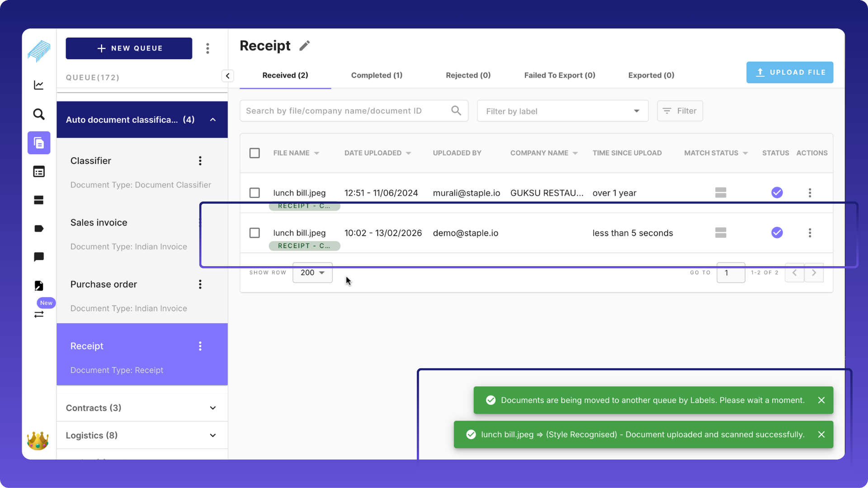
Task: Click the search magnifier in sidebar
Action: tap(39, 114)
